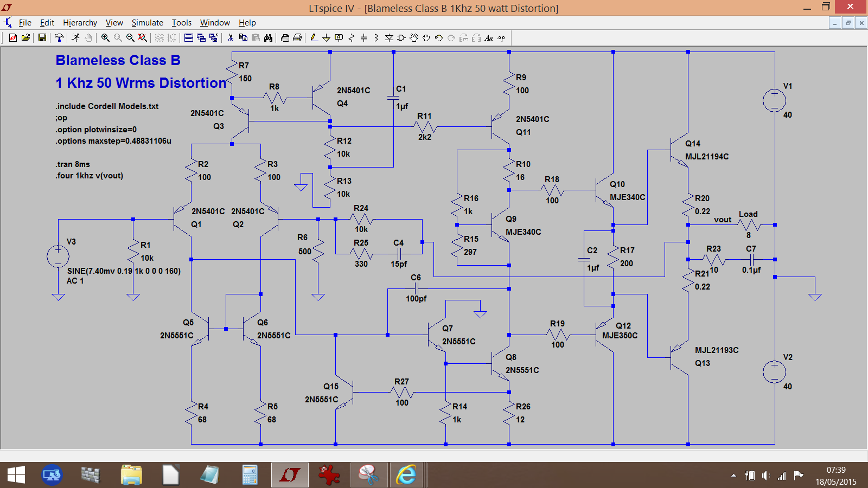Image resolution: width=868 pixels, height=488 pixels.
Task: Add a SPICE directive with the .op icon
Action: [501, 38]
